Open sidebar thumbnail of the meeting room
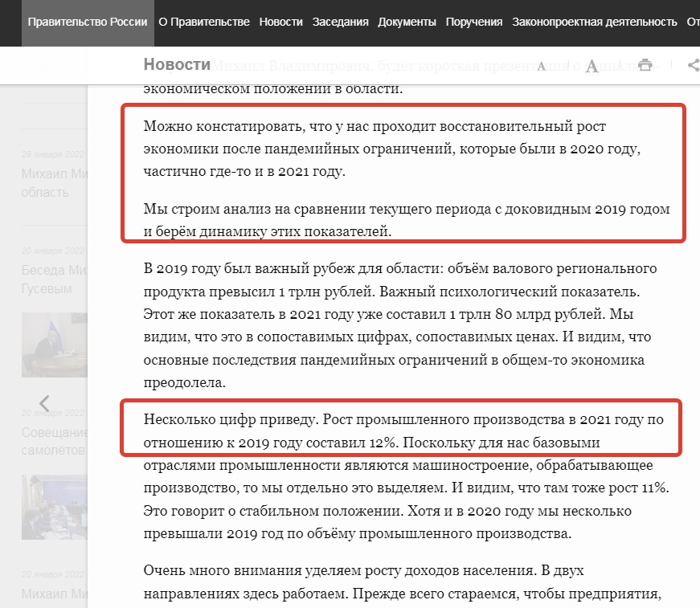This screenshot has width=700, height=608. coord(55,507)
